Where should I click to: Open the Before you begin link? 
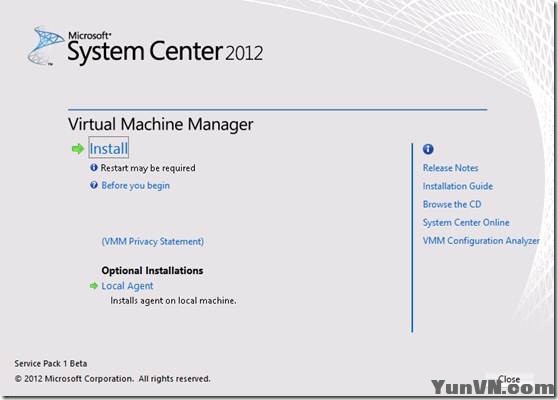(x=136, y=185)
